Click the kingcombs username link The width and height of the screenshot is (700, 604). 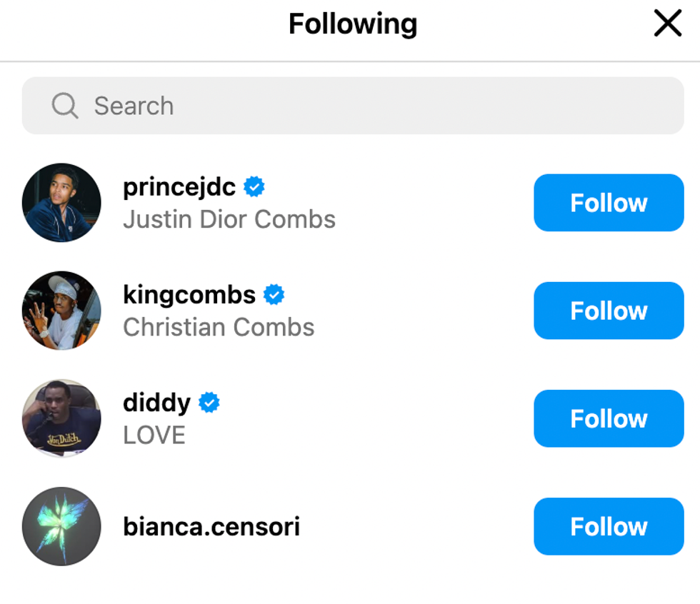tap(189, 295)
